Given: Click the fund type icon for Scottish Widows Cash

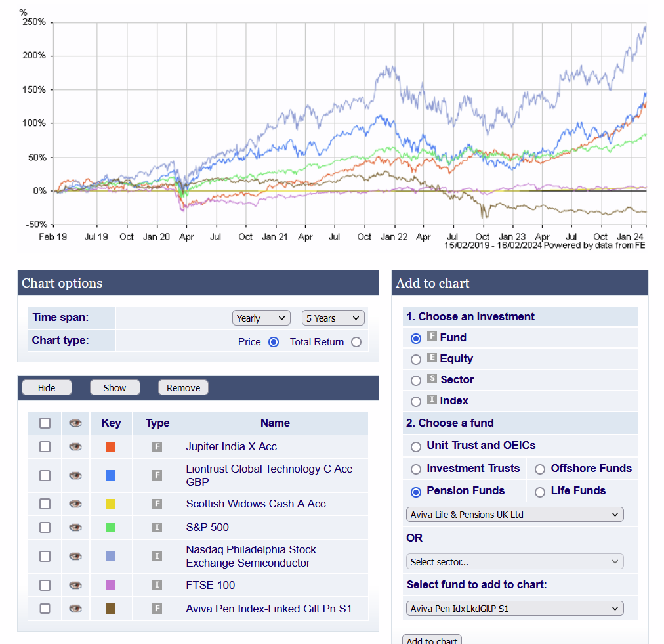Looking at the screenshot, I should [x=157, y=504].
